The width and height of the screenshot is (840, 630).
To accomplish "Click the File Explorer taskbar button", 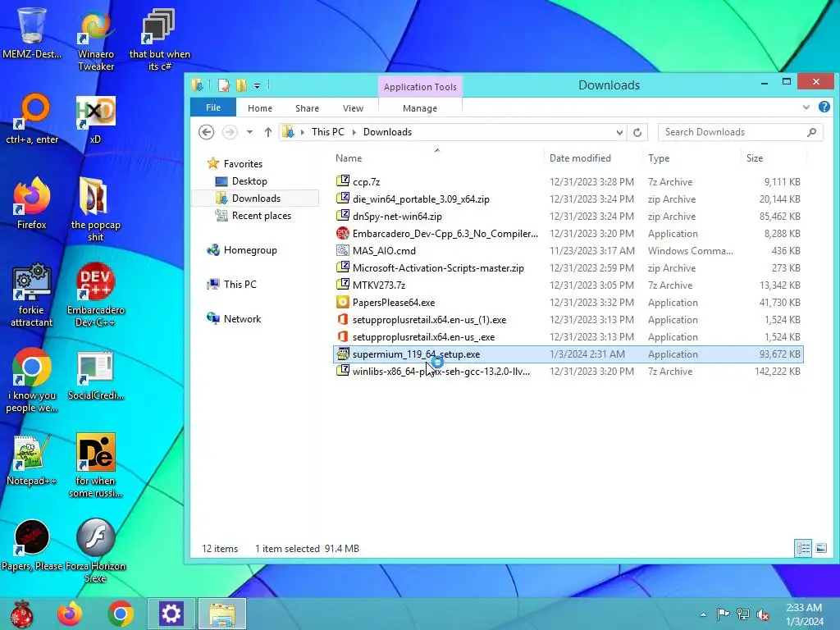I will [221, 614].
